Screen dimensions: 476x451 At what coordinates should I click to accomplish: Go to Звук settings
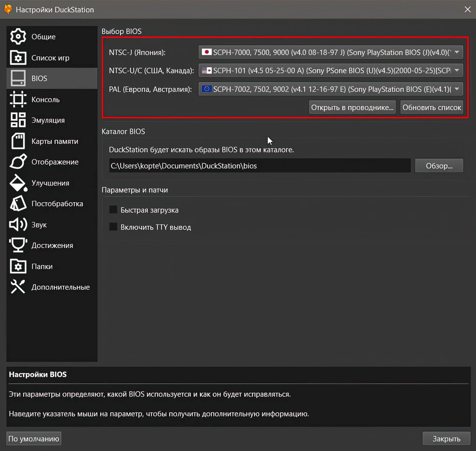pyautogui.click(x=52, y=224)
